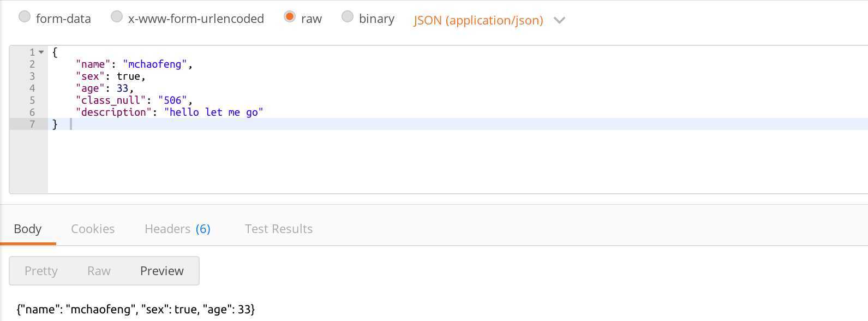Screen dimensions: 868x321
Task: Select the form-data radio button
Action: click(25, 17)
